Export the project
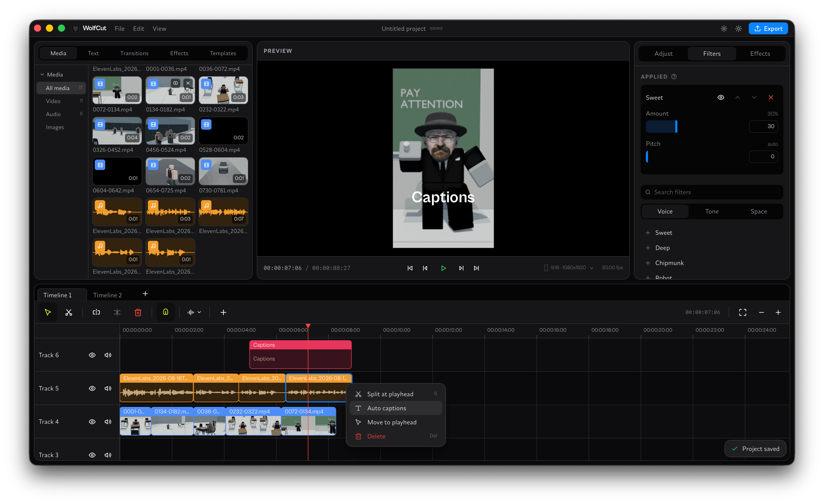The height and width of the screenshot is (504, 824). point(768,28)
